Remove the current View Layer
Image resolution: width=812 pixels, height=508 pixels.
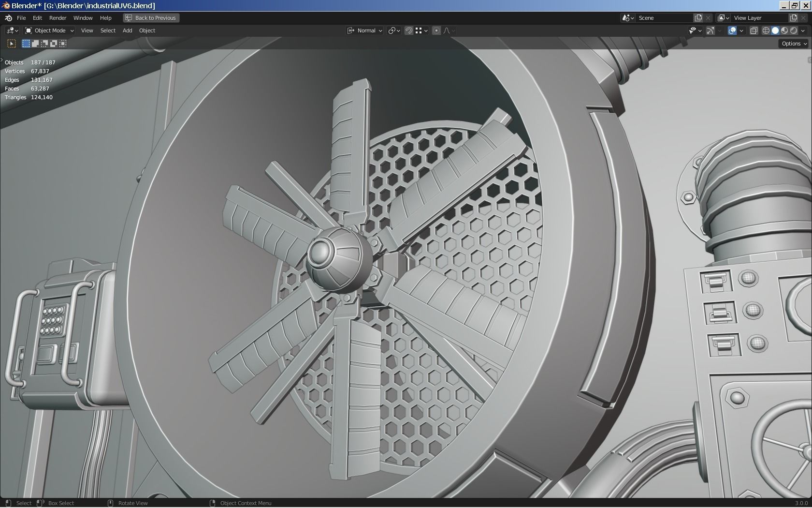(803, 18)
